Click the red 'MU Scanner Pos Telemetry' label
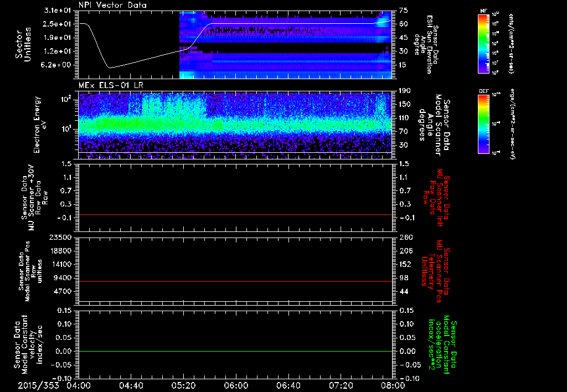 coord(436,272)
